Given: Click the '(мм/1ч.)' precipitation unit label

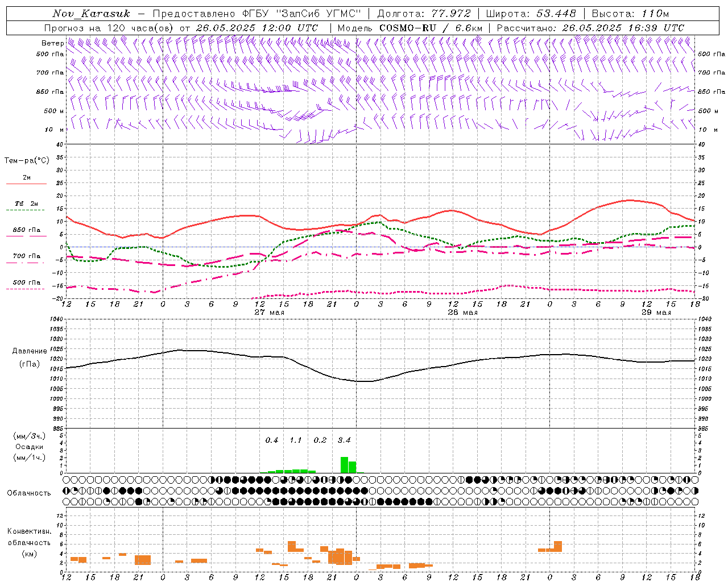Looking at the screenshot, I should [x=30, y=458].
